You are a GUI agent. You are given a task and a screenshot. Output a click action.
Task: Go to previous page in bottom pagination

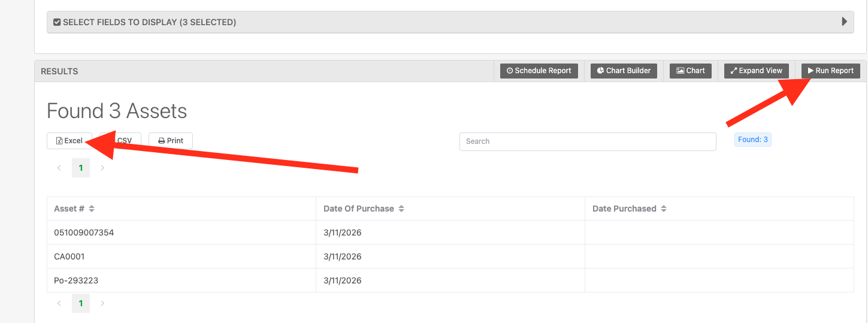59,303
